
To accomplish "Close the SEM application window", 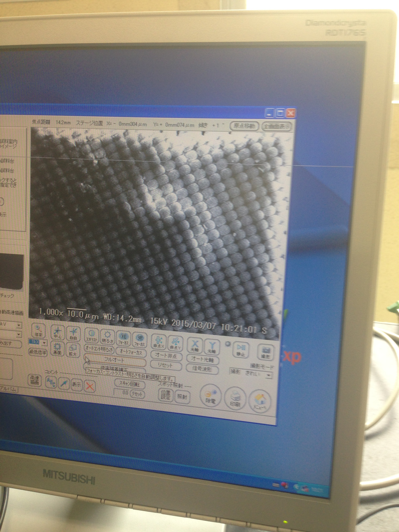I will [291, 113].
